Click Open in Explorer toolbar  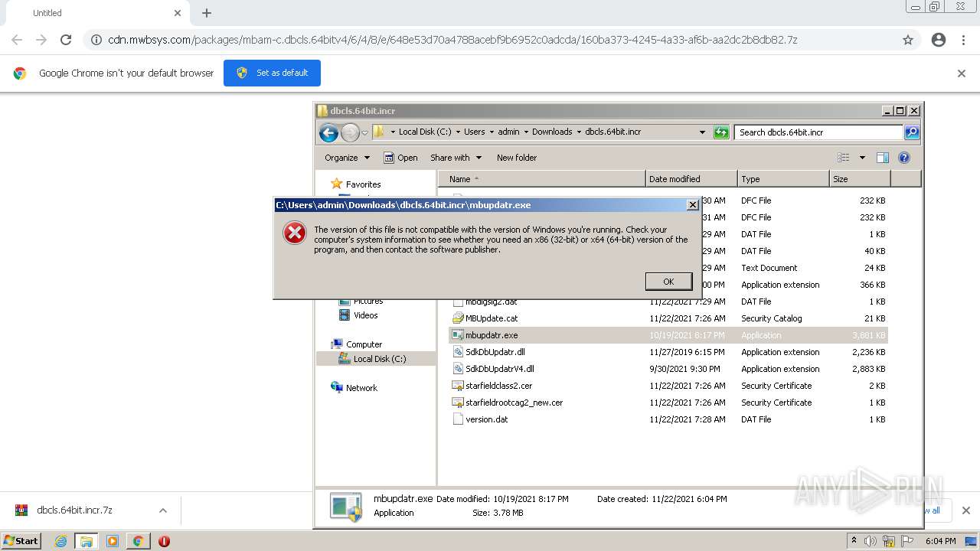pos(400,158)
